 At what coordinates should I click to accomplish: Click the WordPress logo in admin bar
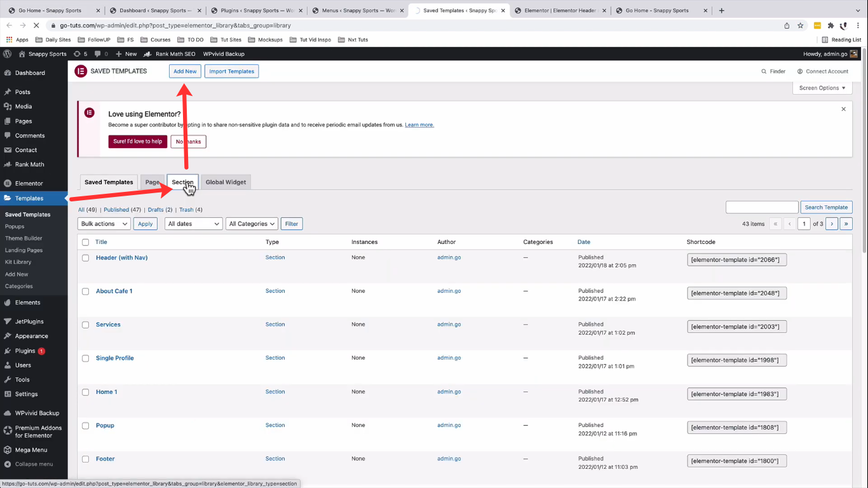click(x=7, y=54)
